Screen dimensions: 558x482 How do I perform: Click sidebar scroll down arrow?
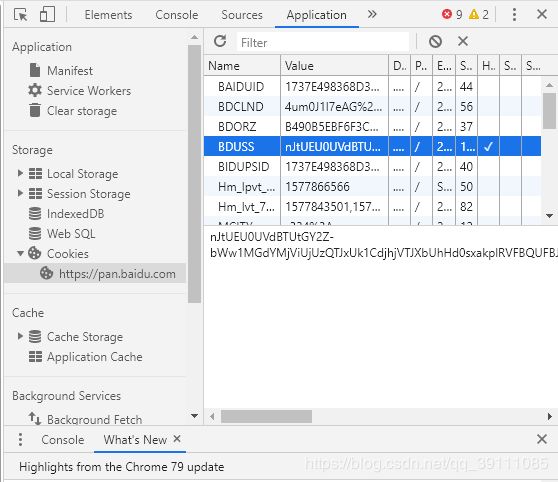pyautogui.click(x=194, y=415)
